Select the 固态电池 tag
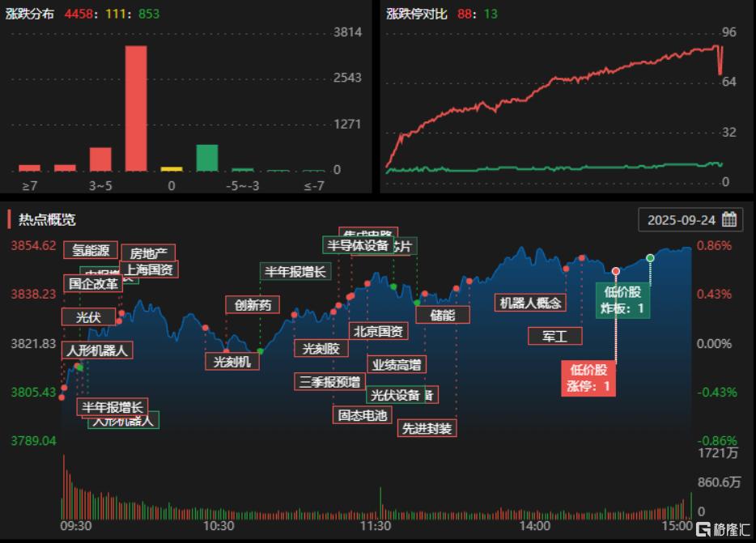This screenshot has width=756, height=543. (363, 415)
